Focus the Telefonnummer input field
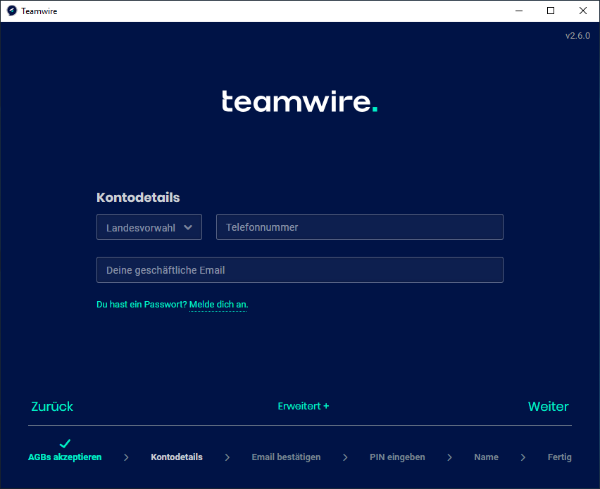The image size is (600, 489). [359, 227]
